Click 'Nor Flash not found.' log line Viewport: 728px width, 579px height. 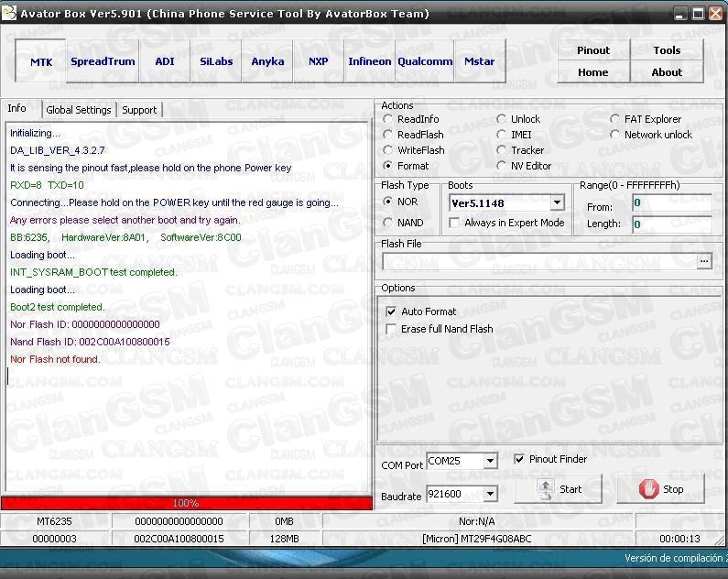point(55,359)
